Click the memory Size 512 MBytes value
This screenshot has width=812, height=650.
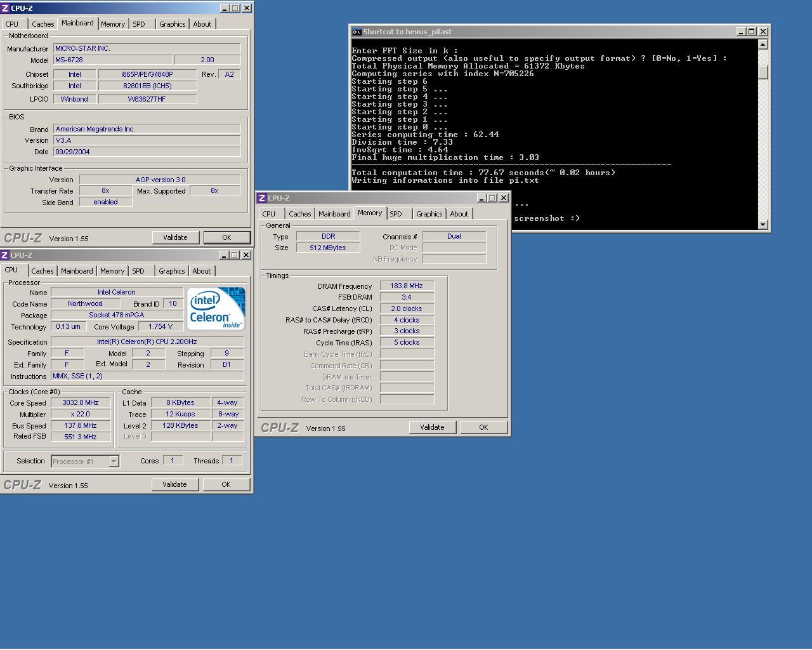click(328, 248)
